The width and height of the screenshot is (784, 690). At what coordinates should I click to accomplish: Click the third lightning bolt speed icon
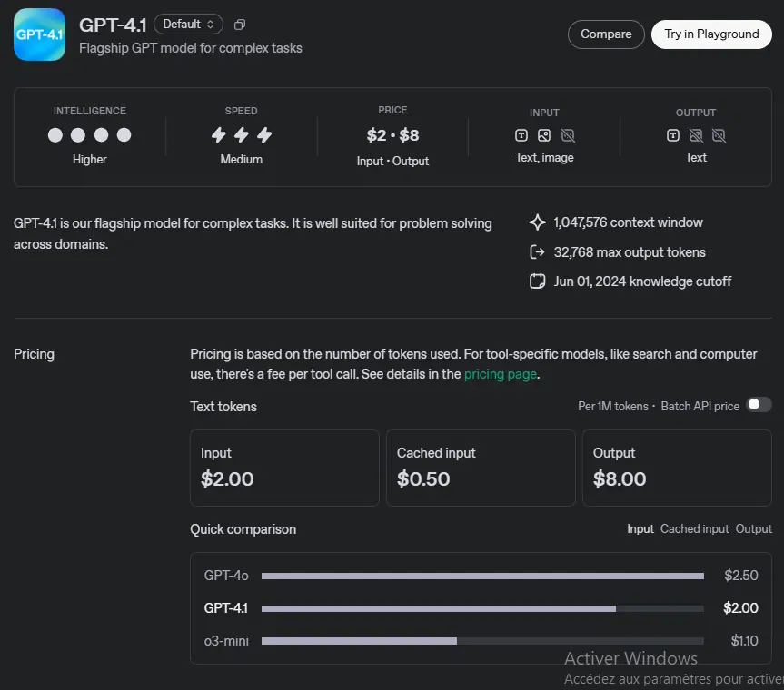[x=264, y=135]
